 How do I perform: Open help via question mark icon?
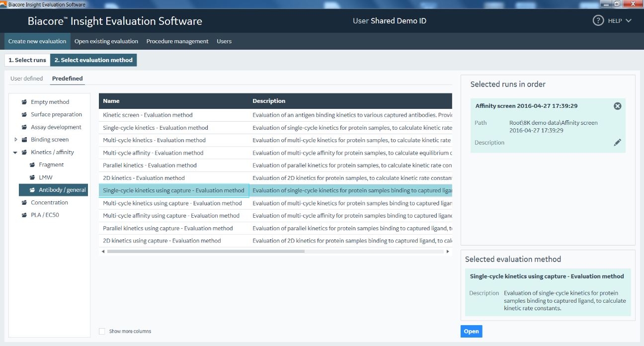tap(598, 21)
